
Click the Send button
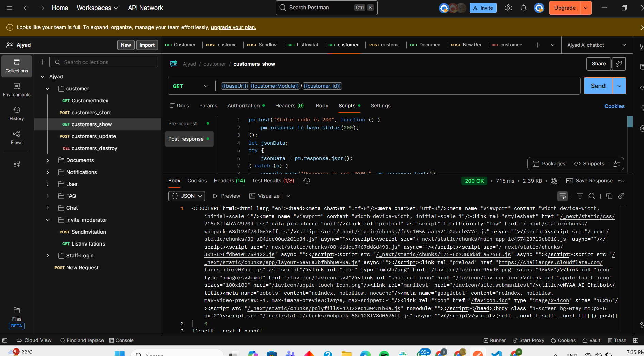coord(598,86)
